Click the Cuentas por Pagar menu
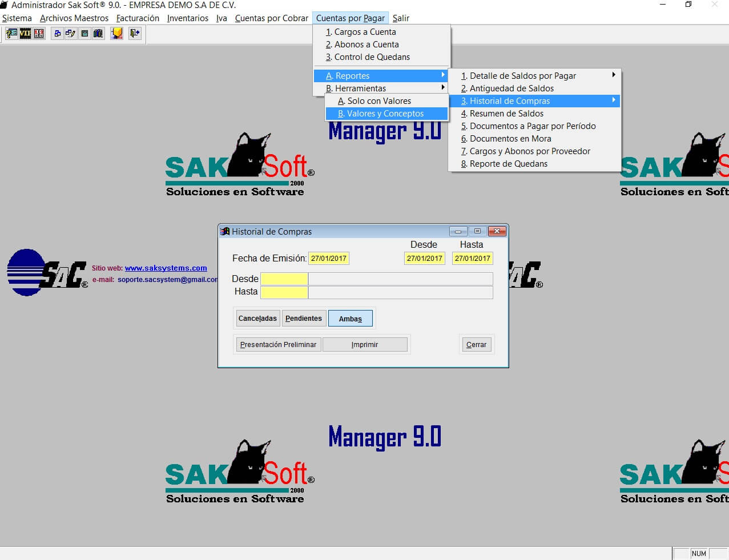Screen dimensions: 729x560 pos(351,18)
